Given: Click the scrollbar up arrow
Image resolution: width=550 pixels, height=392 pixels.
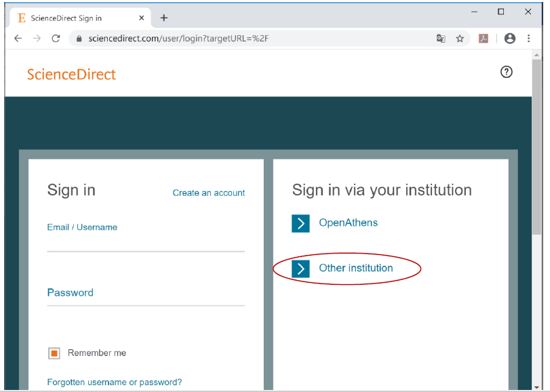Looking at the screenshot, I should [x=536, y=55].
